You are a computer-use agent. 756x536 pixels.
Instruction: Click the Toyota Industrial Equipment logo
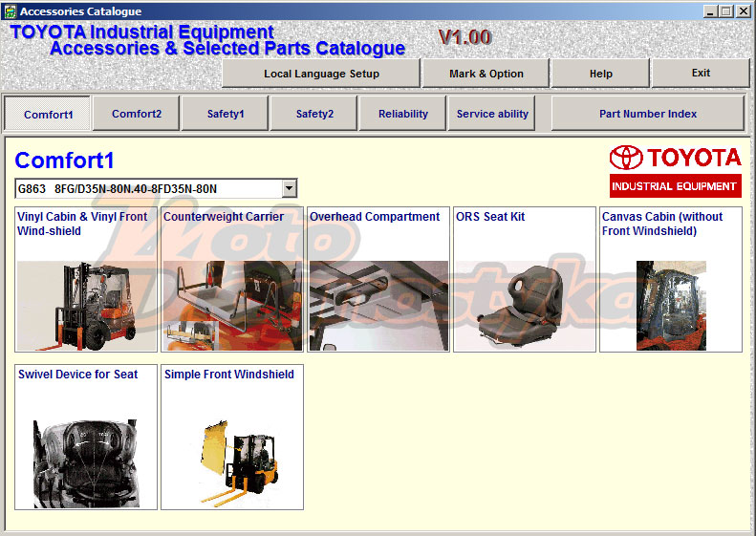click(x=675, y=171)
